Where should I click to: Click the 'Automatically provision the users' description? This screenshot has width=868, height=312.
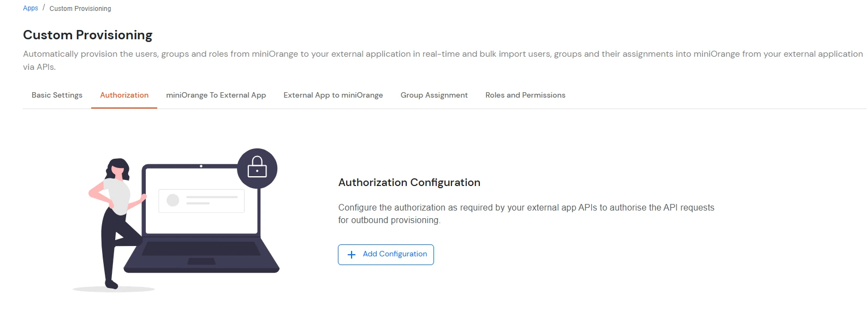[x=443, y=61]
